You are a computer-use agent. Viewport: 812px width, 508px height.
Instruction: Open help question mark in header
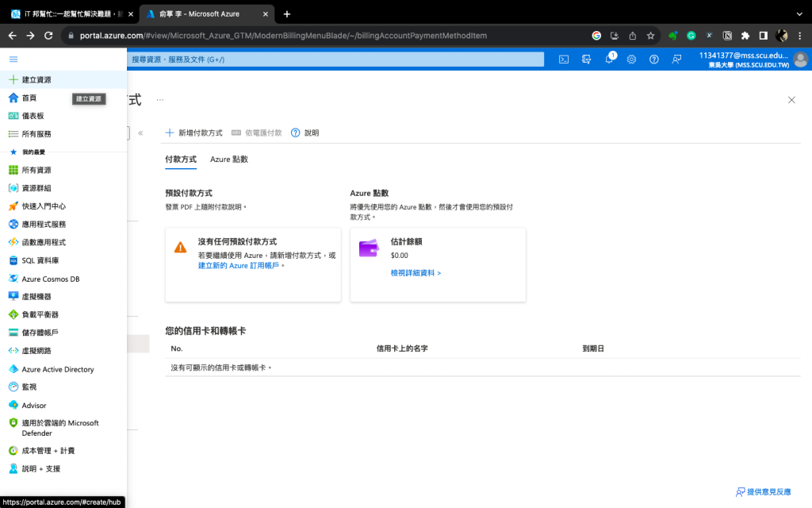tap(654, 60)
